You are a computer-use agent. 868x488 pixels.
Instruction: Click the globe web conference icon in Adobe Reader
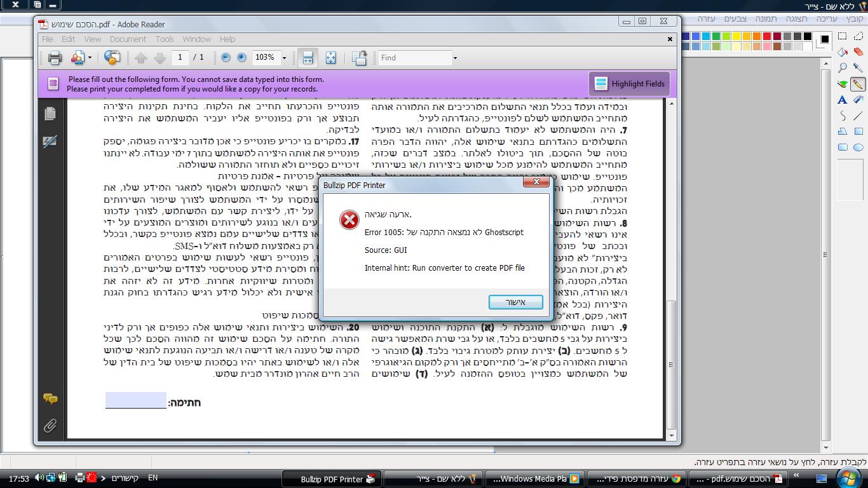tap(112, 58)
